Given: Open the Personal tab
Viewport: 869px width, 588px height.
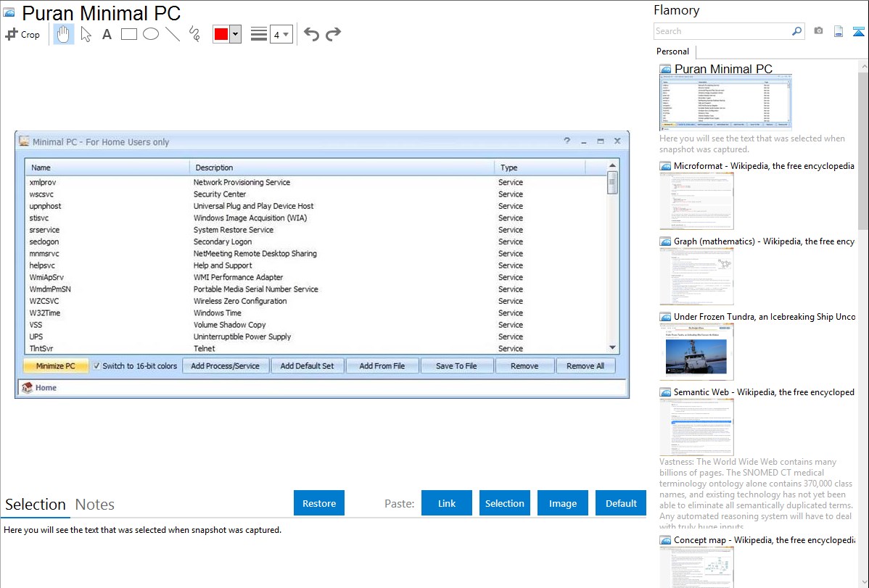Looking at the screenshot, I should point(673,51).
